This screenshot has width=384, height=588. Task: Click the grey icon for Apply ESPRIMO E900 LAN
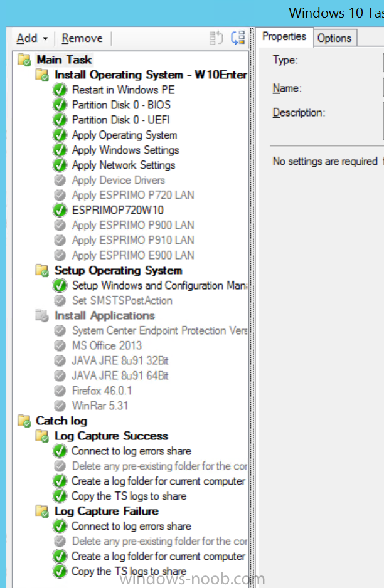click(x=60, y=255)
